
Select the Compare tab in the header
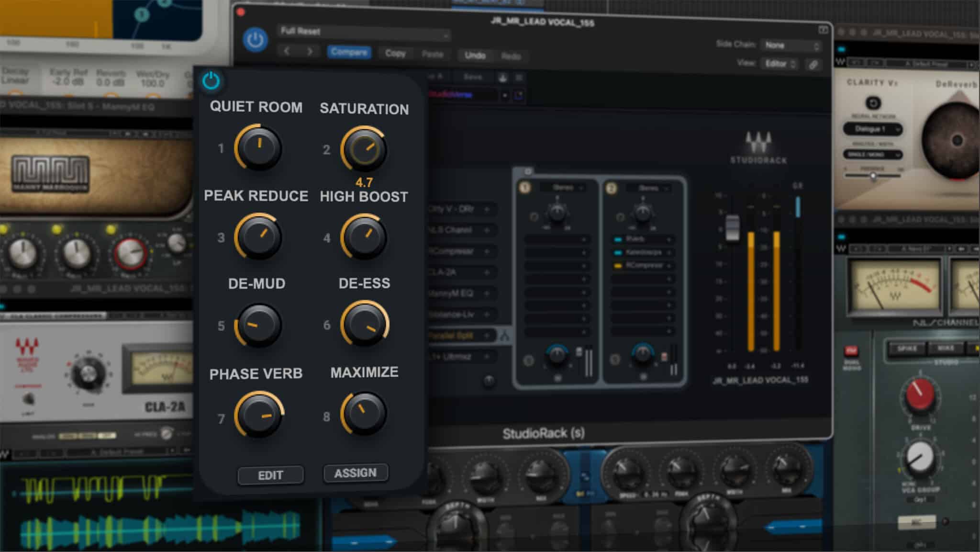click(x=350, y=53)
